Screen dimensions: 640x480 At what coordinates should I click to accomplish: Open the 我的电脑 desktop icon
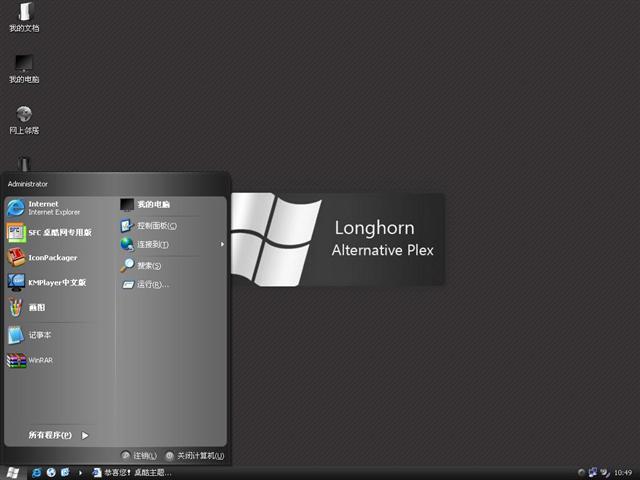[x=24, y=69]
